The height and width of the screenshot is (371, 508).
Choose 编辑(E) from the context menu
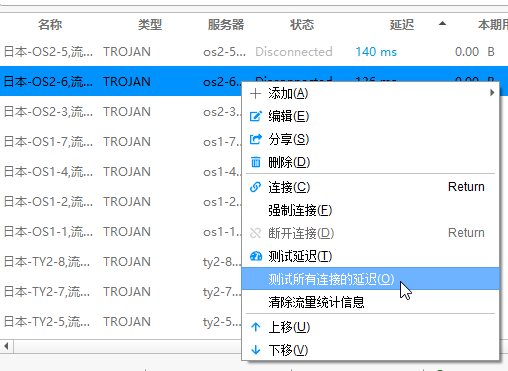click(370, 116)
